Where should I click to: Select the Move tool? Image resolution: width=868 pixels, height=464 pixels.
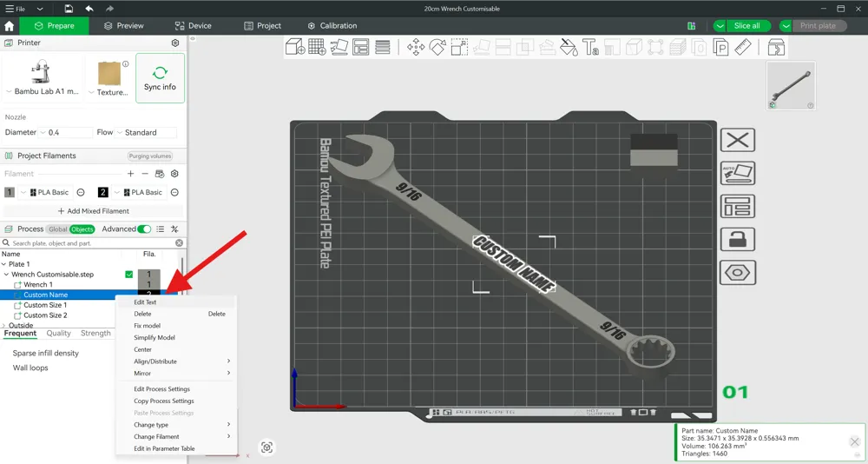(x=416, y=47)
